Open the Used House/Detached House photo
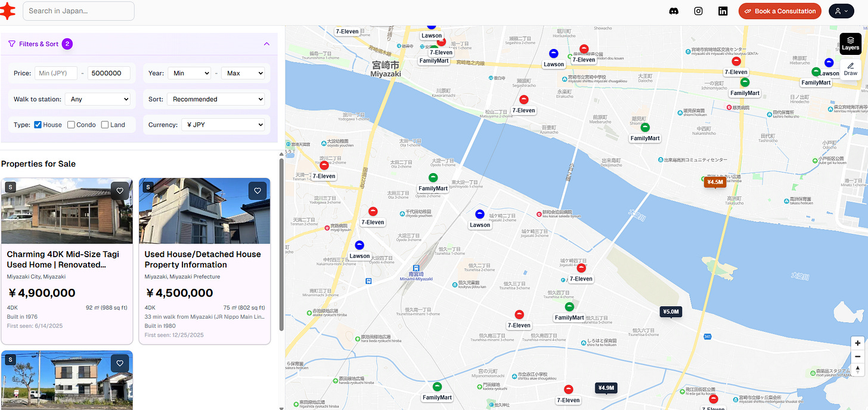The image size is (868, 410). (x=204, y=211)
